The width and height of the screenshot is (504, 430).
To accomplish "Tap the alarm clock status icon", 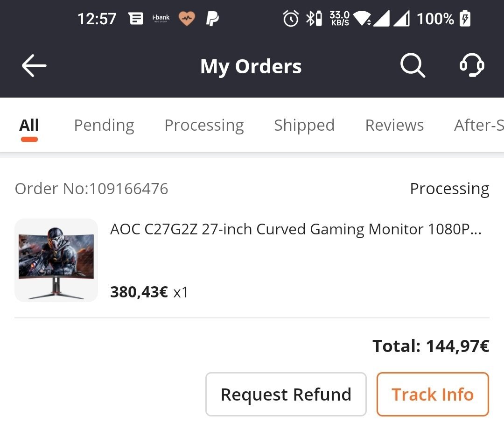I will pyautogui.click(x=291, y=19).
